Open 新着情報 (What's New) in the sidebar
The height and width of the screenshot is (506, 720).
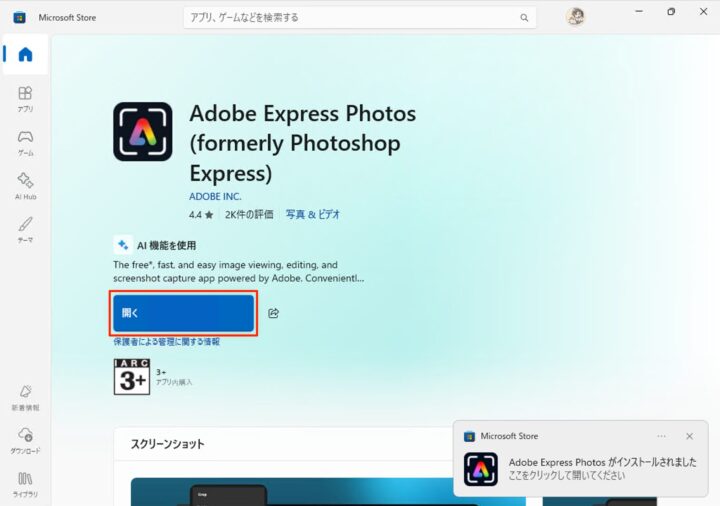(25, 396)
